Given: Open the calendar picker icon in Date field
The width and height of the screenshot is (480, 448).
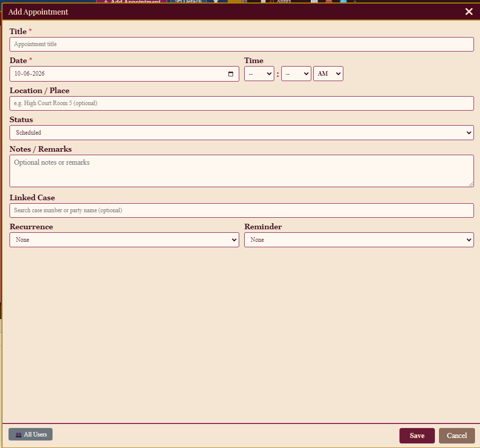Looking at the screenshot, I should point(231,74).
